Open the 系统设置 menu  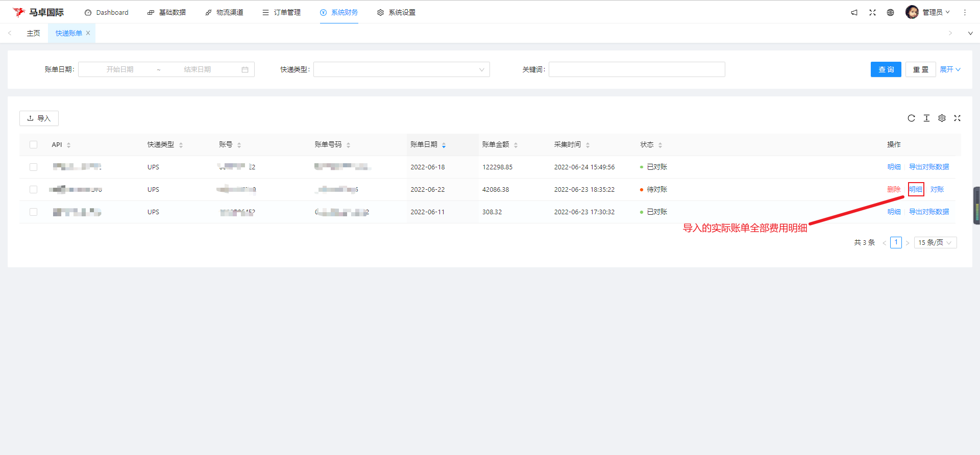click(397, 13)
